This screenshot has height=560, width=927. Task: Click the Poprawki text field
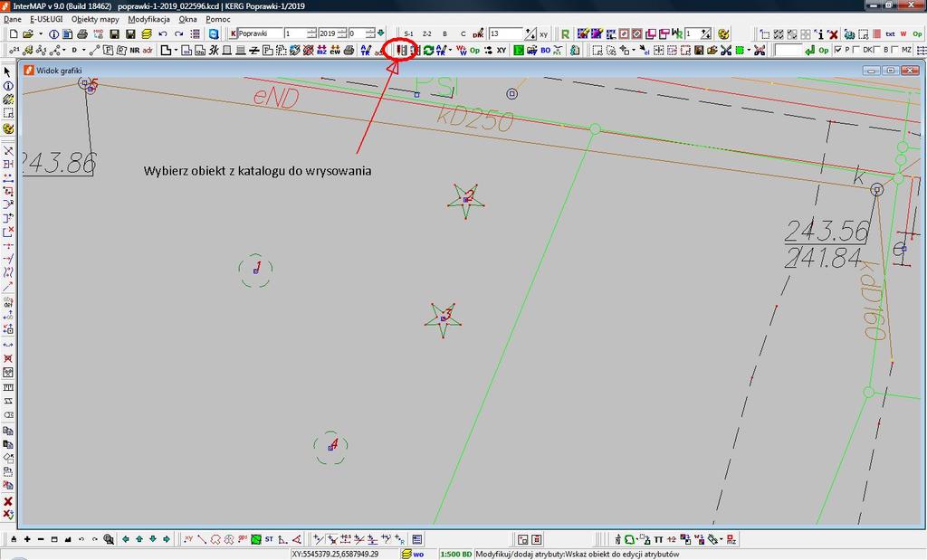tap(260, 33)
